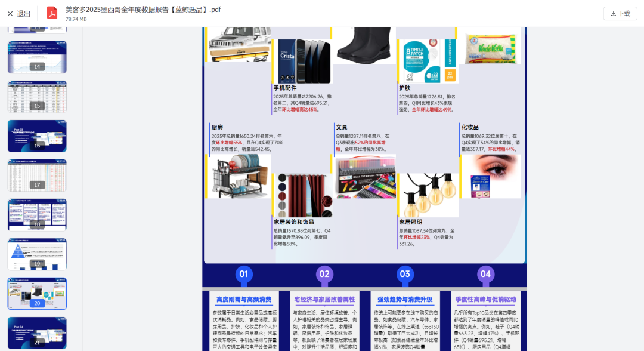644x351 pixels.
Task: Select the page 14 chart thumbnail in sidebar
Action: 37,57
